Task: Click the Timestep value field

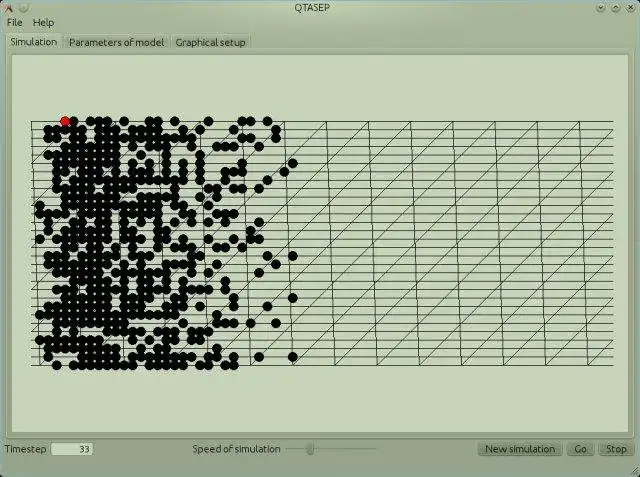Action: pyautogui.click(x=72, y=449)
